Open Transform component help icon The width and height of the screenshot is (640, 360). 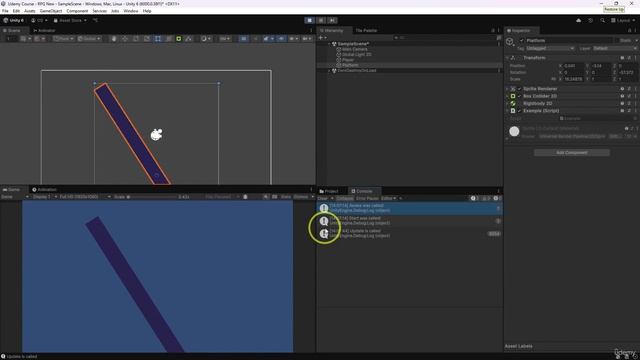click(x=622, y=58)
